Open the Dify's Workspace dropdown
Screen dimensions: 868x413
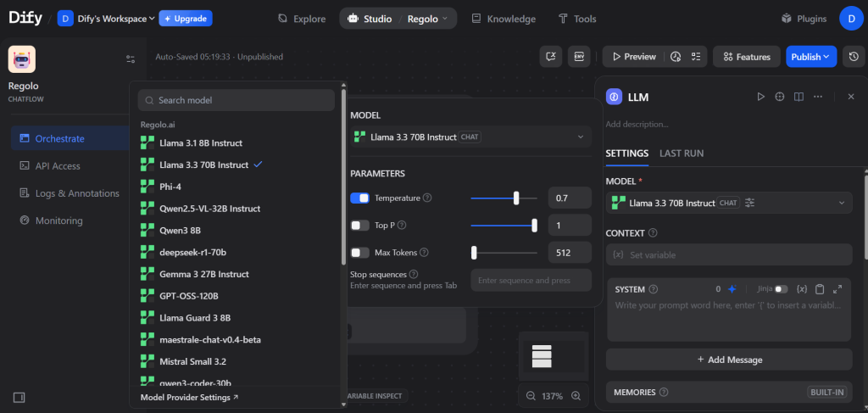(x=107, y=19)
